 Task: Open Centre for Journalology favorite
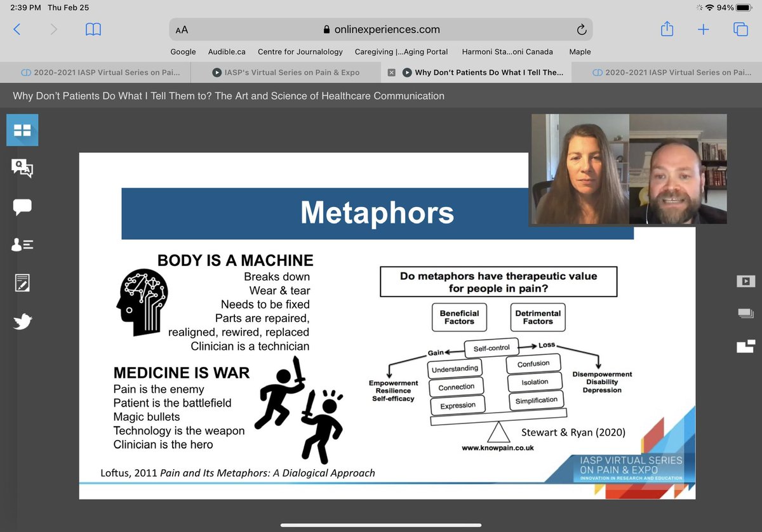point(300,51)
